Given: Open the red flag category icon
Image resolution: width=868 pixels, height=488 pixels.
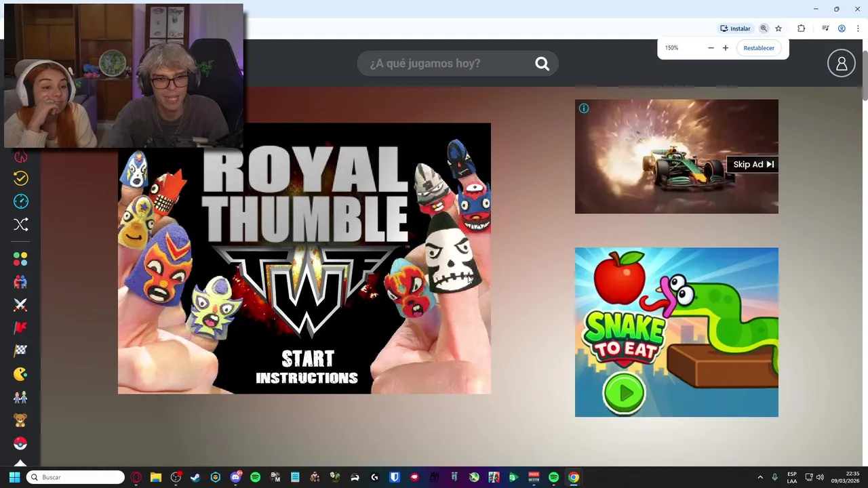Looking at the screenshot, I should [20, 328].
